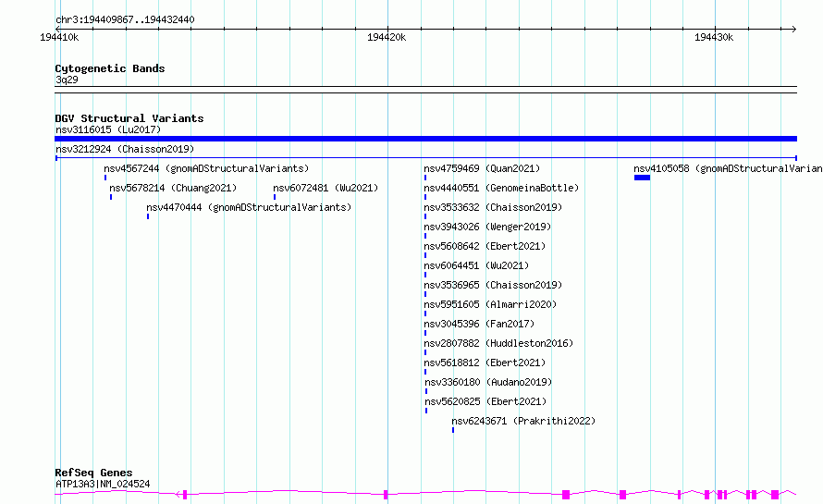This screenshot has height=504, width=823.
Task: Click the DGV Structural Variants track title
Action: pyautogui.click(x=129, y=118)
